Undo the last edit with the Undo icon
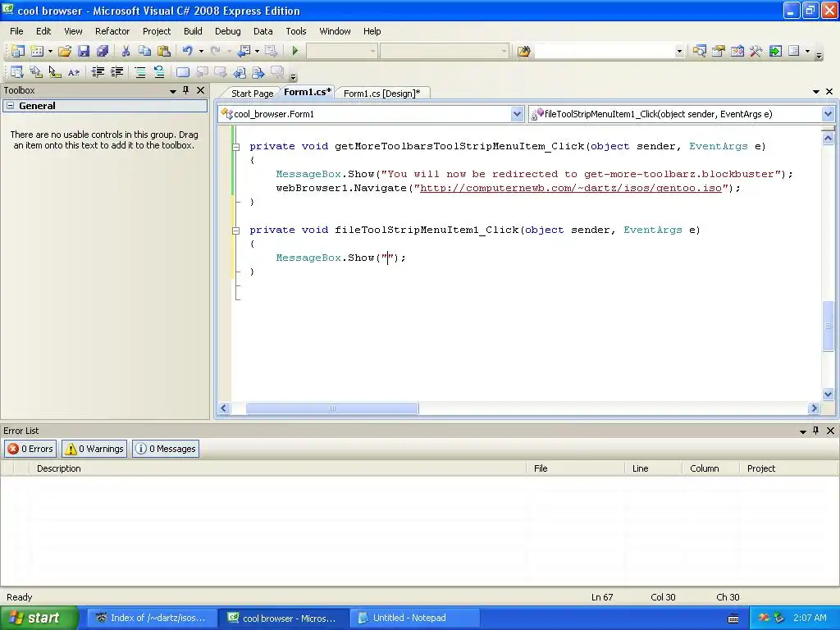The width and height of the screenshot is (840, 630). pos(187,51)
